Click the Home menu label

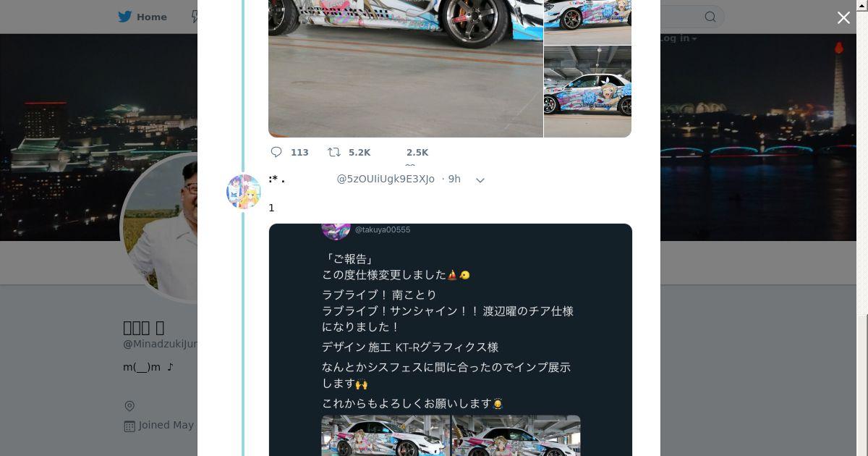[152, 17]
